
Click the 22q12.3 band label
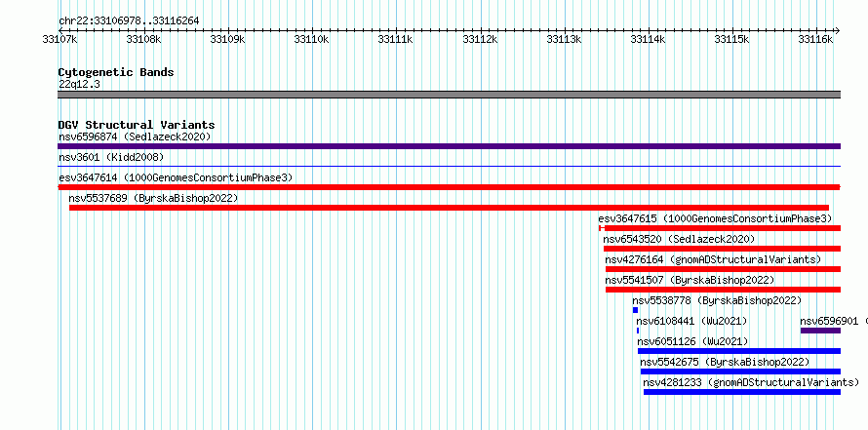click(x=79, y=84)
